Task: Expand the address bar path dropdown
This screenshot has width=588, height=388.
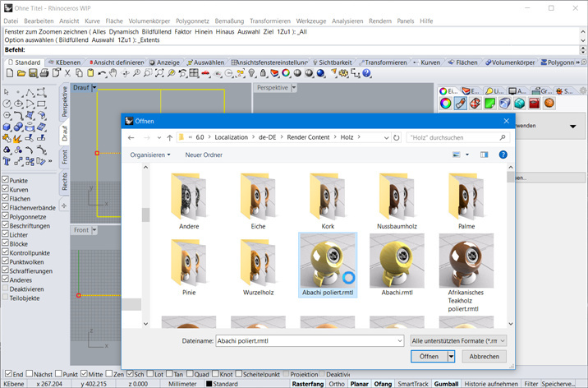Action: (x=386, y=138)
